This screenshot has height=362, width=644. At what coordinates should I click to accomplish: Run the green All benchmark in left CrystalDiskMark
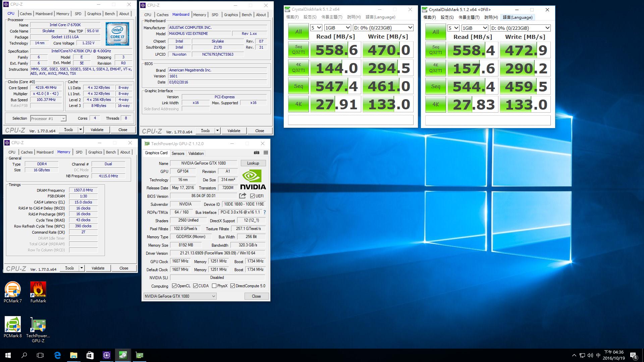click(298, 32)
